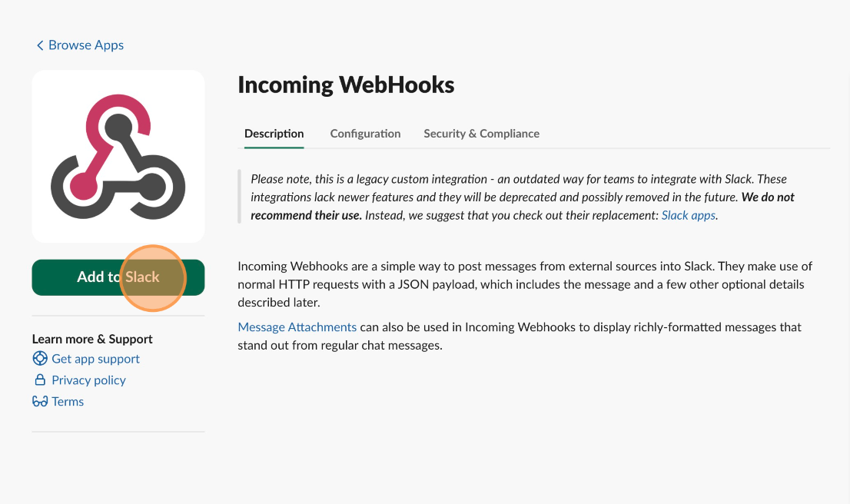Click the glasses icon beside Terms
Image resolution: width=850 pixels, height=504 pixels.
(x=40, y=402)
